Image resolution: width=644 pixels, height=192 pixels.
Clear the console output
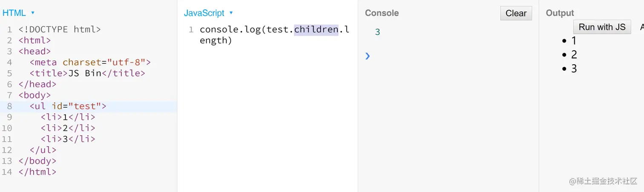pos(516,13)
